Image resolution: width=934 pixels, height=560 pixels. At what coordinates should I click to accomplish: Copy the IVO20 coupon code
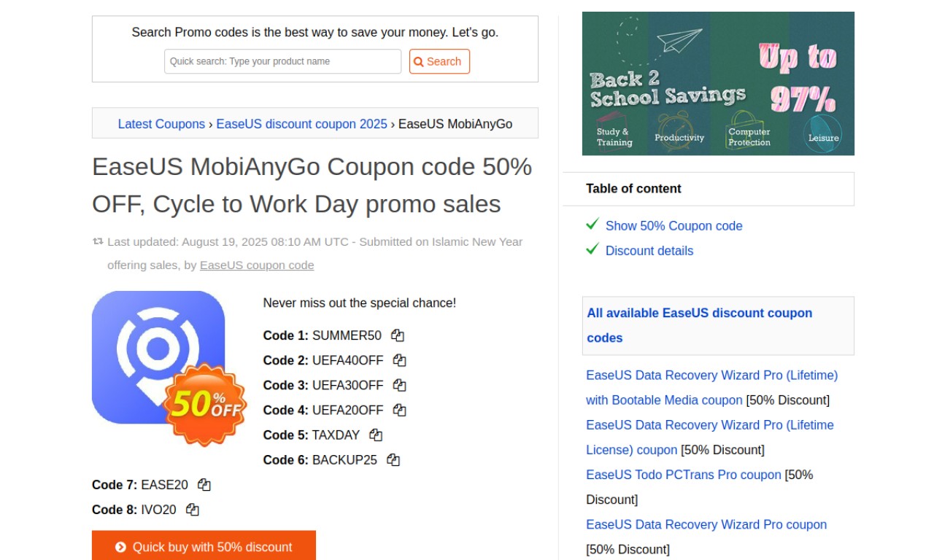point(193,509)
